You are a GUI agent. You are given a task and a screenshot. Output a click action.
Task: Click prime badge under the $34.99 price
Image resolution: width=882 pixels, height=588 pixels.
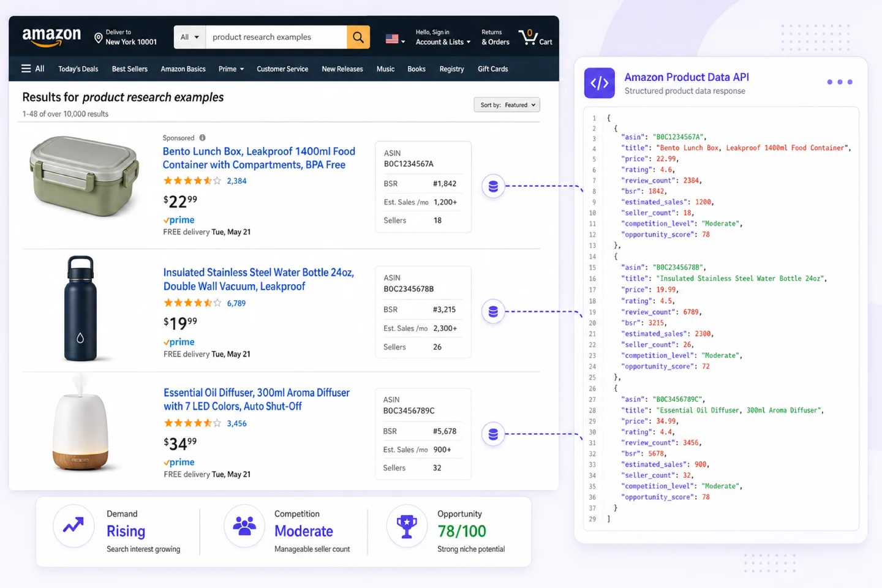tap(179, 462)
